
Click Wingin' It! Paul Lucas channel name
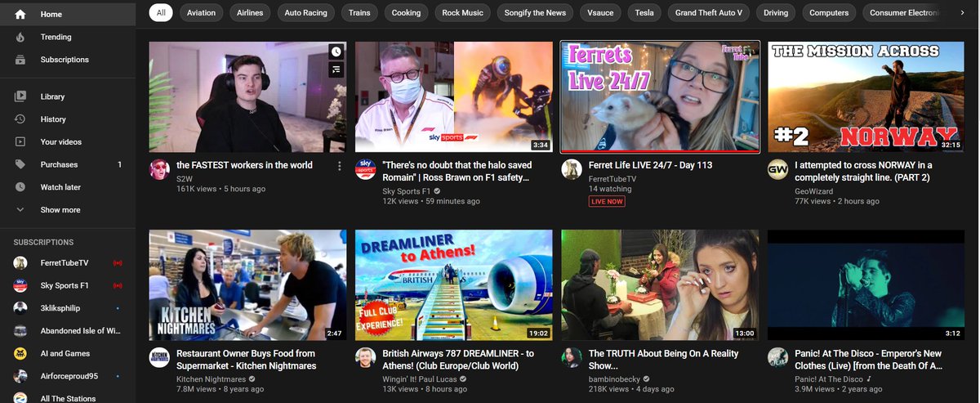click(421, 379)
